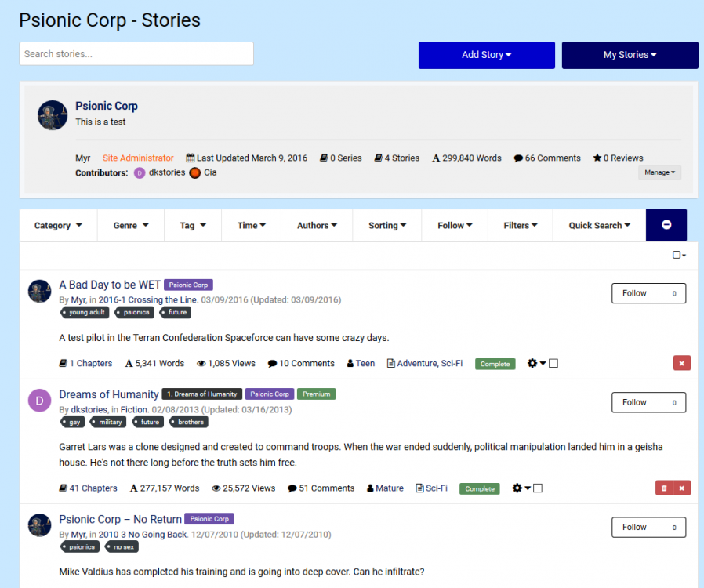Toggle the select-all checkbox above story list
Screen dimensions: 704x588
coord(677,255)
